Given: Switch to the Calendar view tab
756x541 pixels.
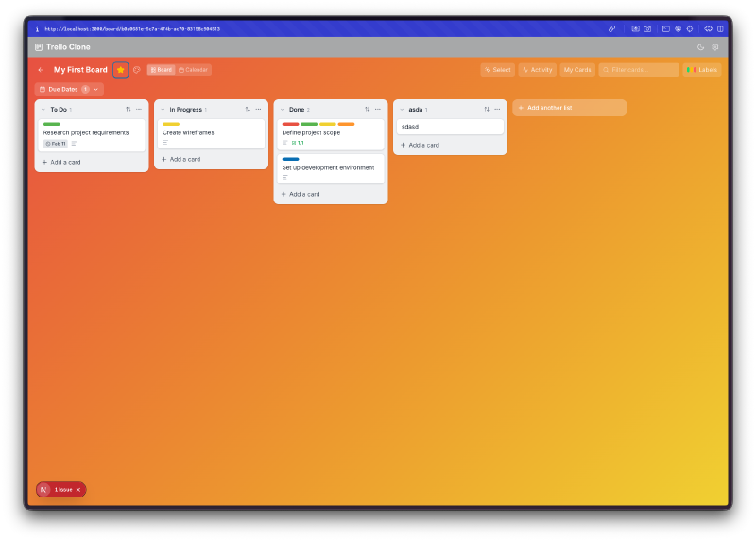Looking at the screenshot, I should click(x=194, y=70).
